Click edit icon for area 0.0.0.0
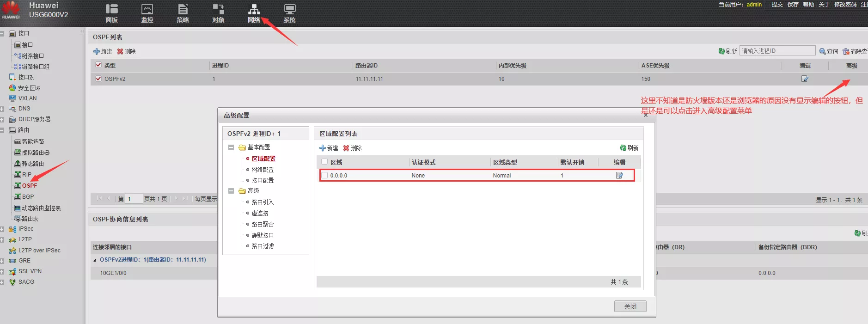Viewport: 868px width, 324px height. [x=619, y=175]
